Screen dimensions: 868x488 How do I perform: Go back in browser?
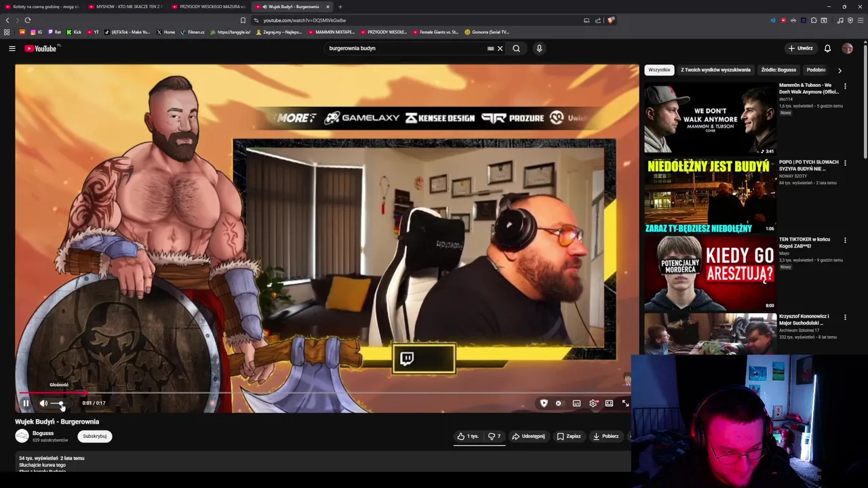(7, 20)
